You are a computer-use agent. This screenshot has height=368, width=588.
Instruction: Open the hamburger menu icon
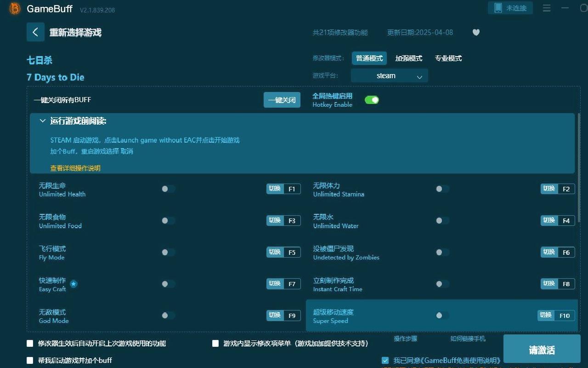[x=547, y=8]
